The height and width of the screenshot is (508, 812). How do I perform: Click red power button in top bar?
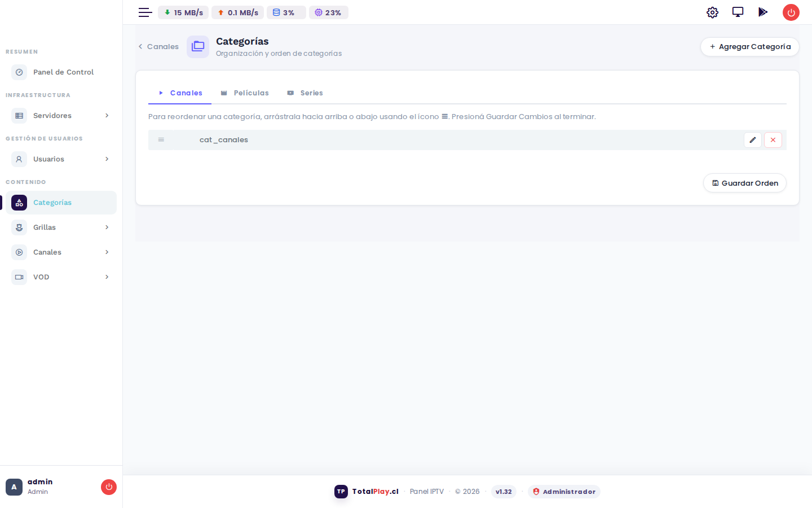[791, 12]
